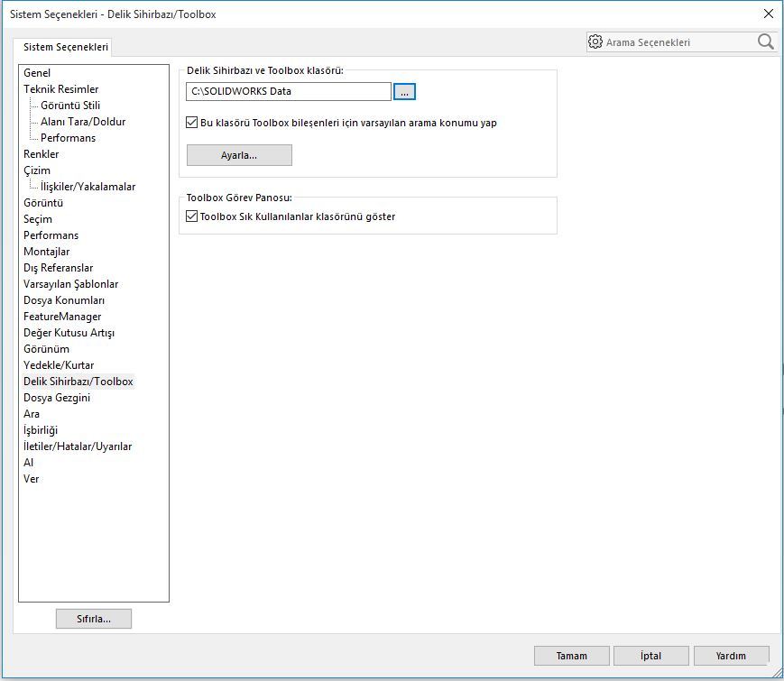Confirm with the Tamam button
The image size is (784, 681).
click(571, 656)
